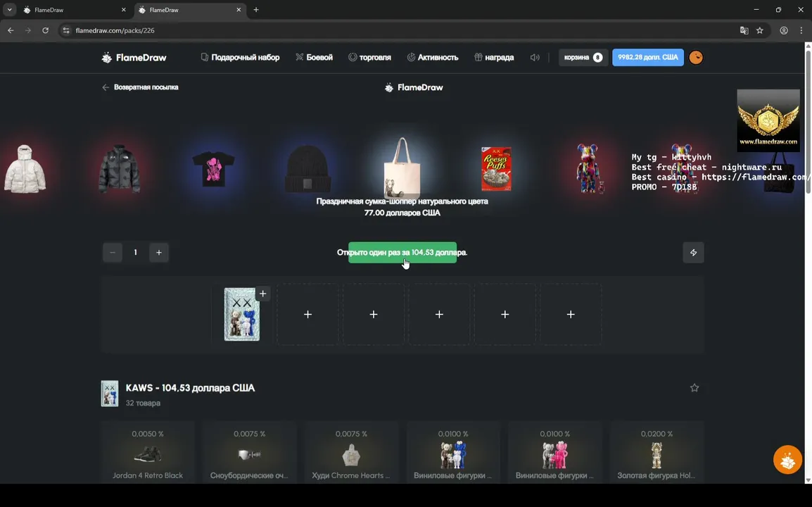Open the награда page
Image resolution: width=812 pixels, height=507 pixels.
tap(494, 58)
